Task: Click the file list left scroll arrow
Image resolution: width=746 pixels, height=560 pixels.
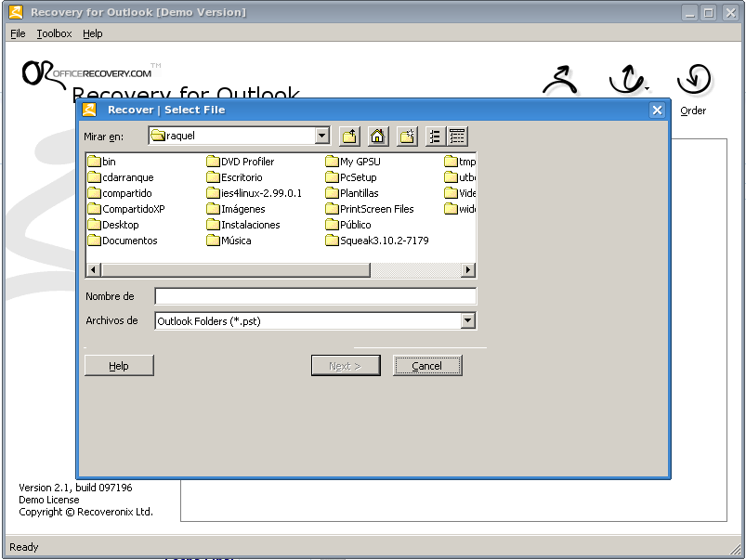Action: tap(93, 269)
